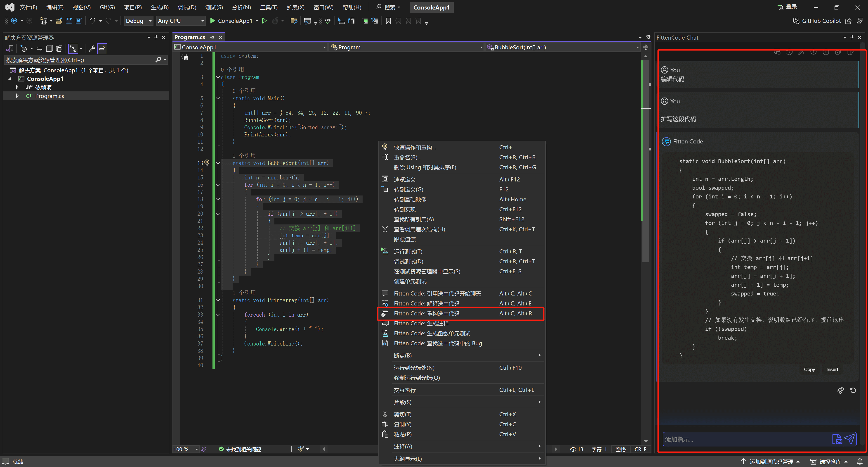This screenshot has width=868, height=467.
Task: Toggle the bookmark on current line
Action: 388,21
